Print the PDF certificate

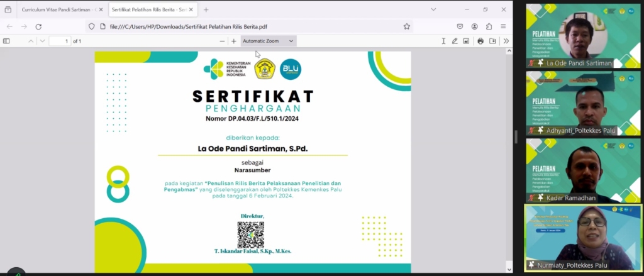pyautogui.click(x=480, y=41)
